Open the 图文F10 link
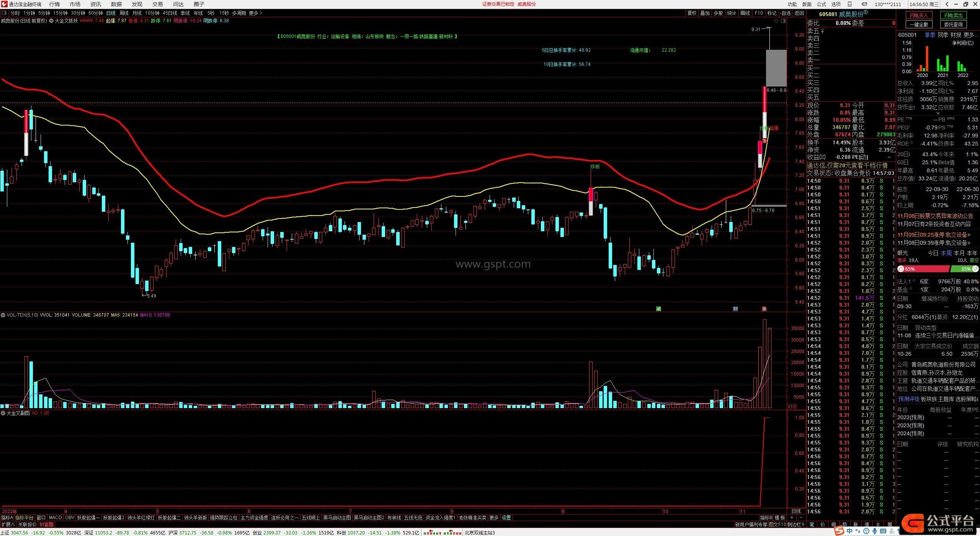 click(x=777, y=525)
